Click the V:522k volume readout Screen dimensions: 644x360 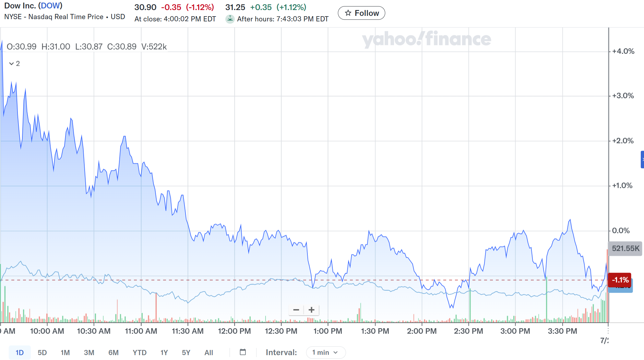(154, 47)
